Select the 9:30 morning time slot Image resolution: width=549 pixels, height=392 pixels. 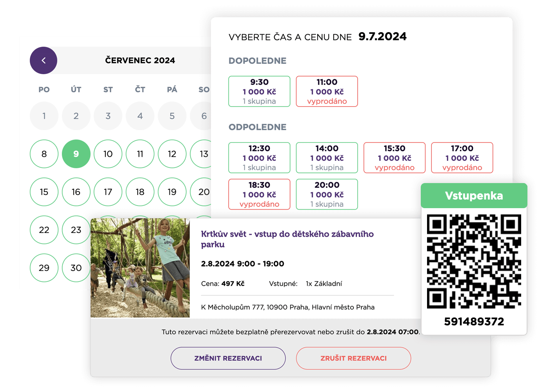pos(259,91)
